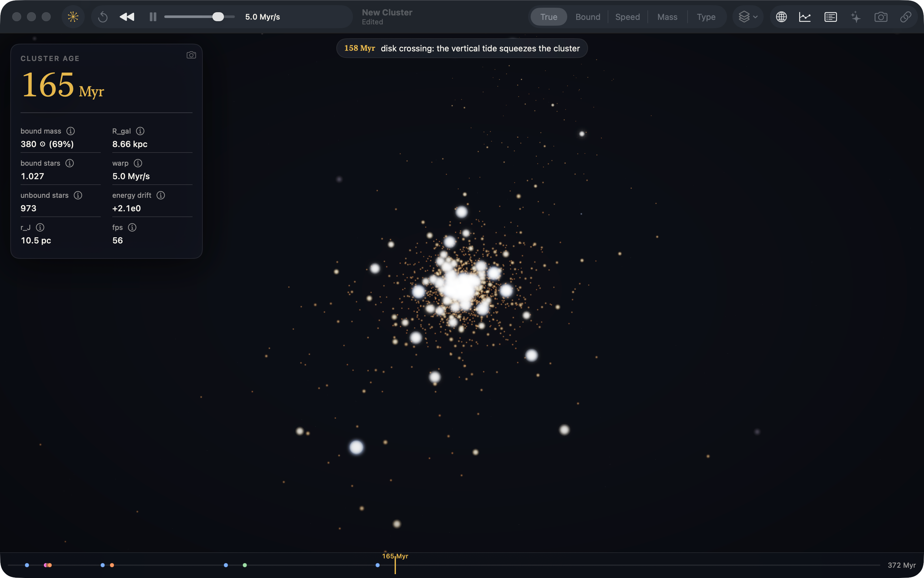Click the 973 unbound stars value
924x578 pixels.
[x=29, y=208]
